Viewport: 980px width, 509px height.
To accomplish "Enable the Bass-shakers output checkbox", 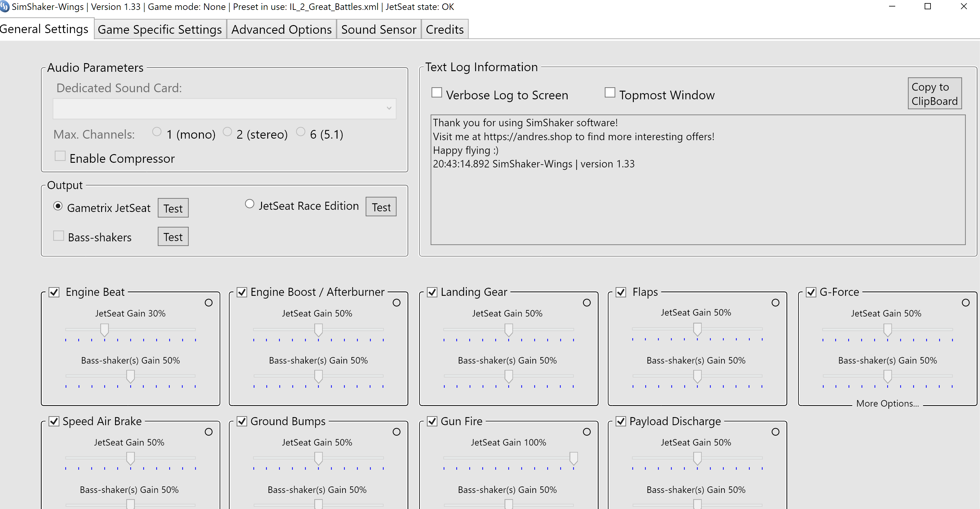I will click(58, 235).
